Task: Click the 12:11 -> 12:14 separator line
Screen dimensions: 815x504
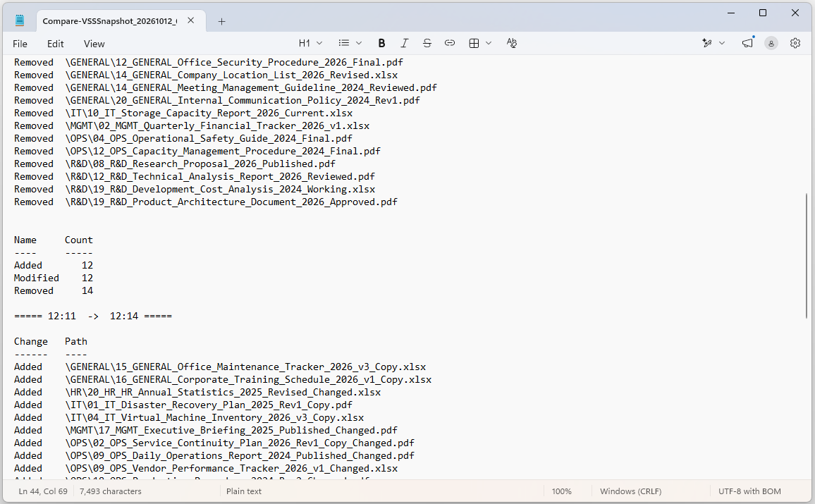Action: coord(93,316)
